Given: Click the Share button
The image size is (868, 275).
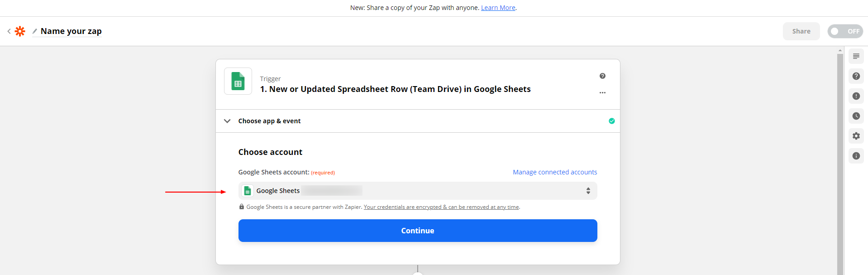Looking at the screenshot, I should (x=801, y=31).
